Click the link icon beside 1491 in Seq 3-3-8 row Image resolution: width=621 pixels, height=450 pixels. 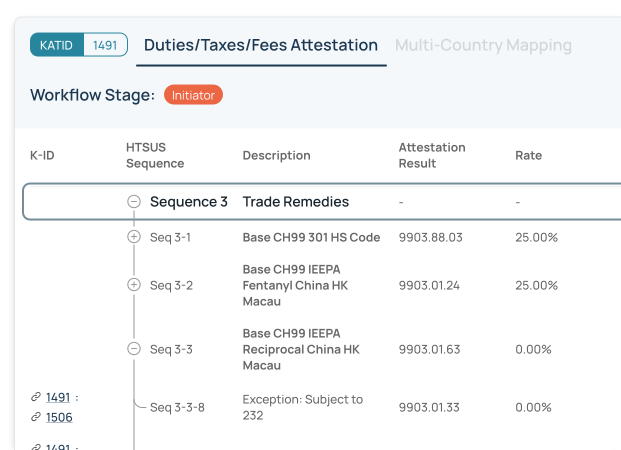pyautogui.click(x=36, y=397)
